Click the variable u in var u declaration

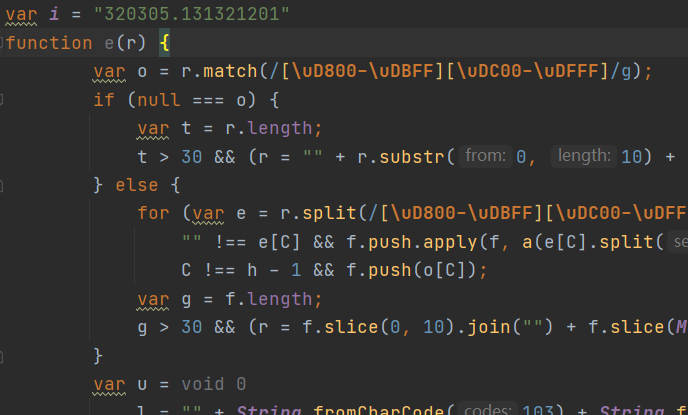tap(142, 385)
